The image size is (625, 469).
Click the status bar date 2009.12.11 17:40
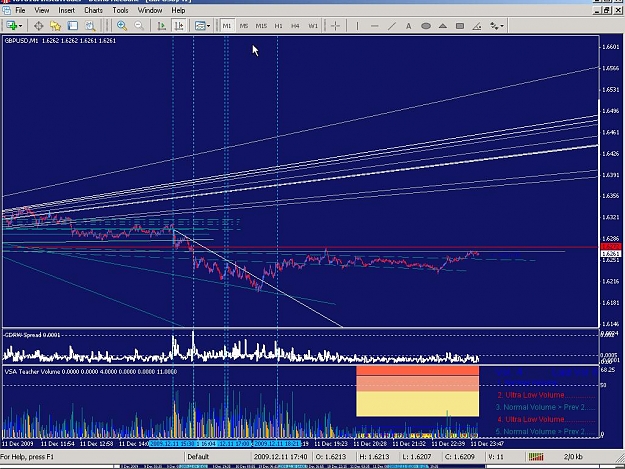[281, 457]
